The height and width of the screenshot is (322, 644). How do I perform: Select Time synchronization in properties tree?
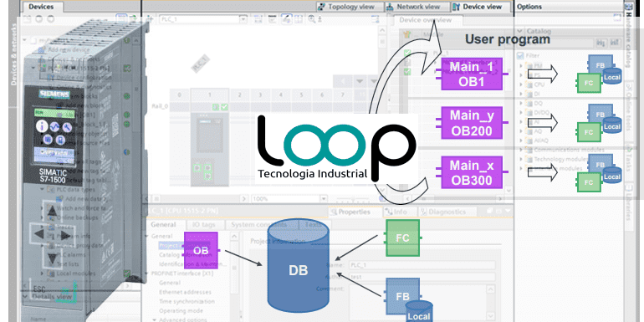[187, 301]
